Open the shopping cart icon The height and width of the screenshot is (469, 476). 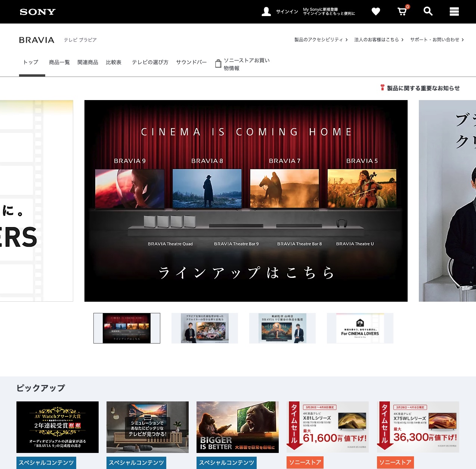point(402,12)
